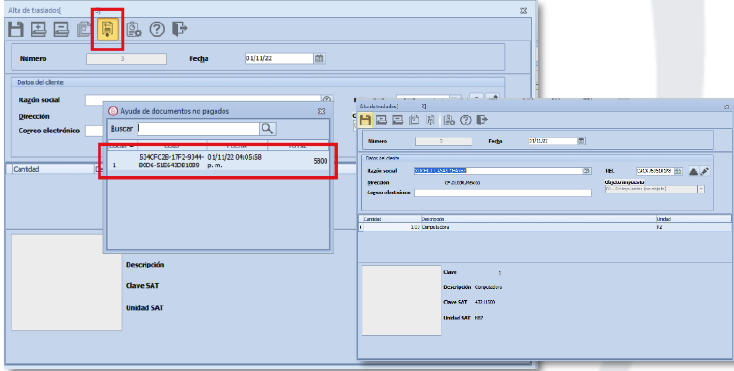This screenshot has height=371, width=734.
Task: Click Razón social field in left window
Action: click(x=203, y=100)
